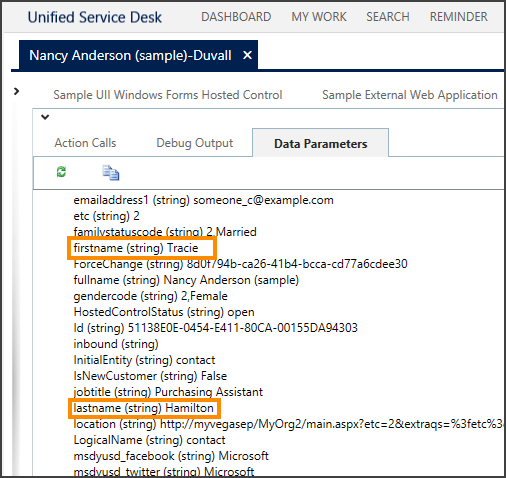
Task: Collapse the debugger panel with down chevron
Action: click(x=45, y=117)
